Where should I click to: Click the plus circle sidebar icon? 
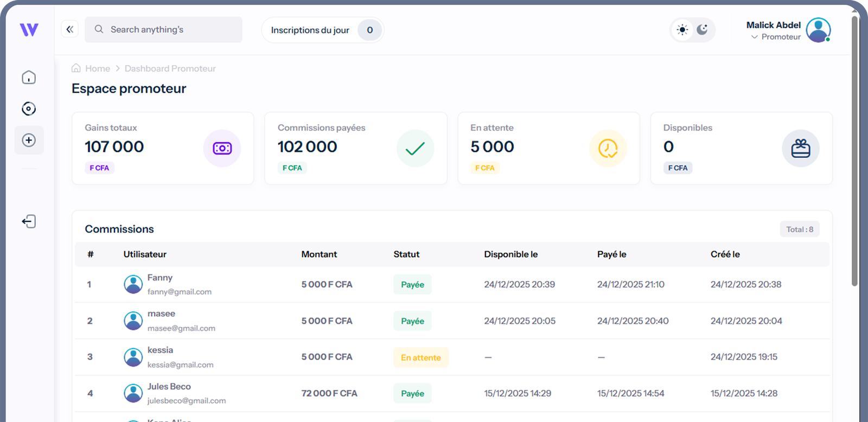(29, 140)
